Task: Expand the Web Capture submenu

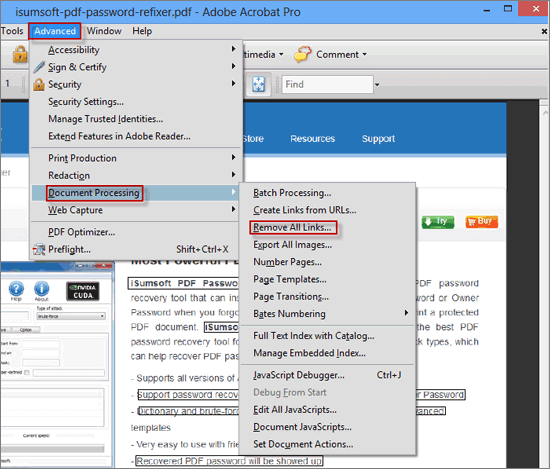Action: [x=135, y=210]
